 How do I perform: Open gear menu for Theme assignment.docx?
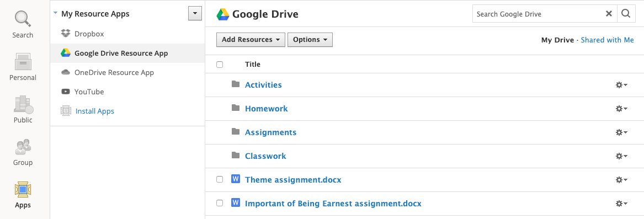pos(621,180)
